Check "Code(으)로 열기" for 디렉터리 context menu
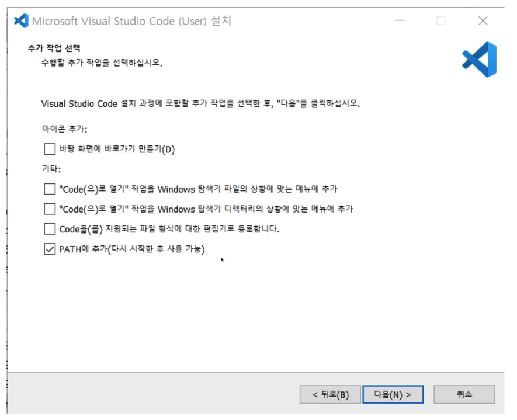Screen dimensions: 517x420 point(50,209)
